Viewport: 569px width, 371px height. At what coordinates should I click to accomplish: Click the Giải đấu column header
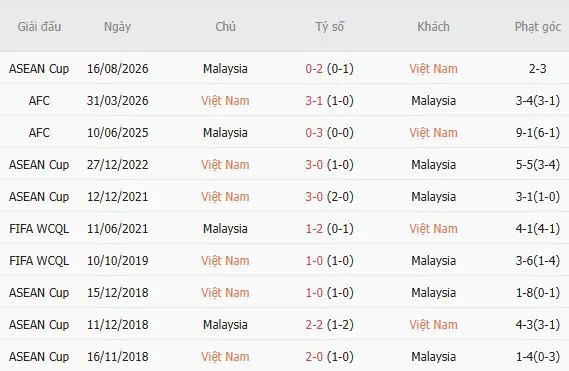click(39, 26)
